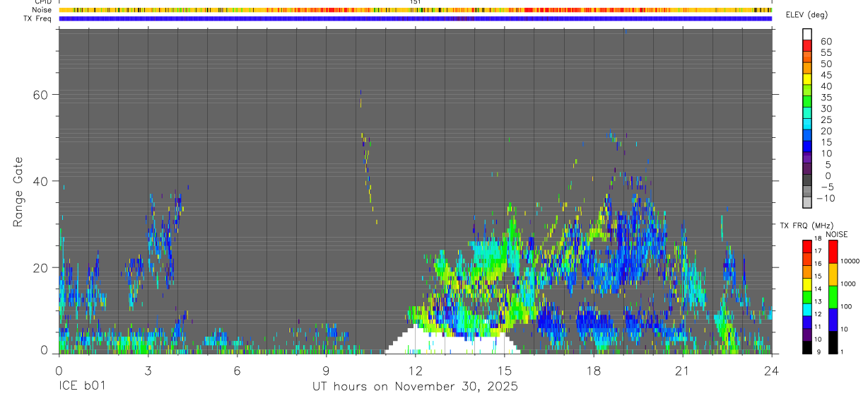This screenshot has height=401, width=868.
Task: Click the "21" tick on the UT hours axis
Action: point(682,370)
